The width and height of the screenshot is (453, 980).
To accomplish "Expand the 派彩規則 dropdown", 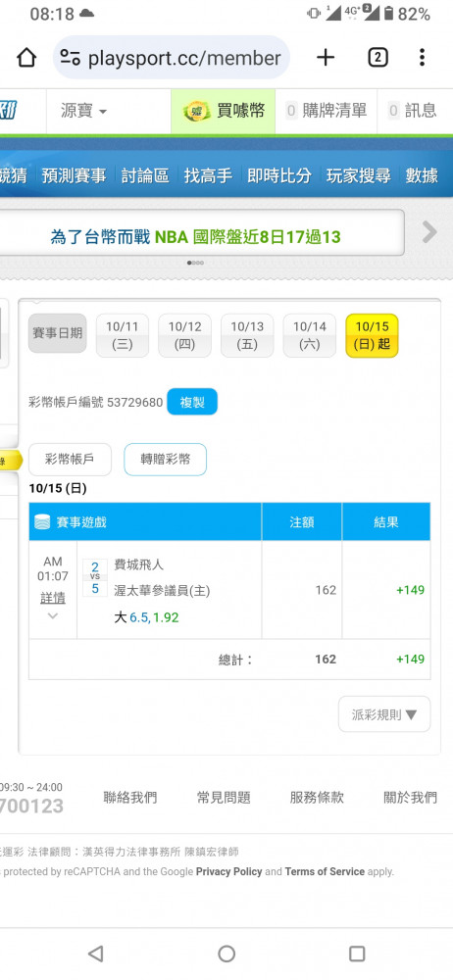I will [384, 714].
